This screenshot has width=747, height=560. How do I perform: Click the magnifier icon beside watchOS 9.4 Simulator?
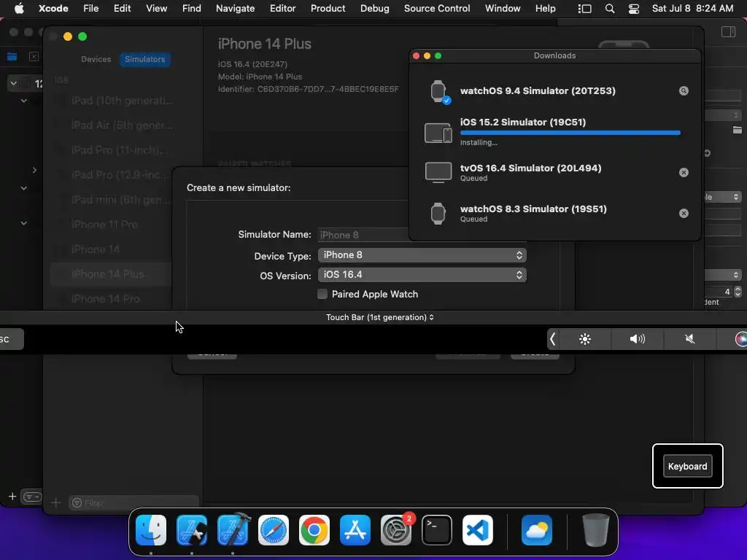pyautogui.click(x=684, y=91)
